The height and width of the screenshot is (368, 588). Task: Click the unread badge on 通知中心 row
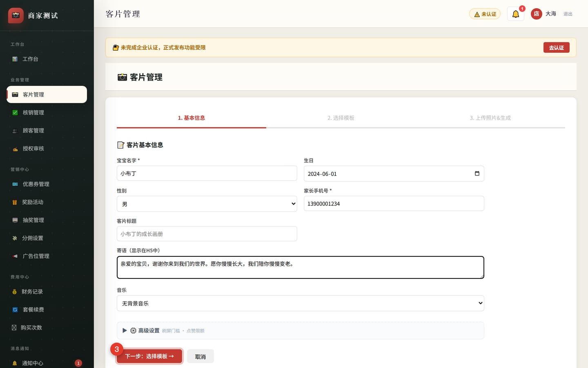78,363
